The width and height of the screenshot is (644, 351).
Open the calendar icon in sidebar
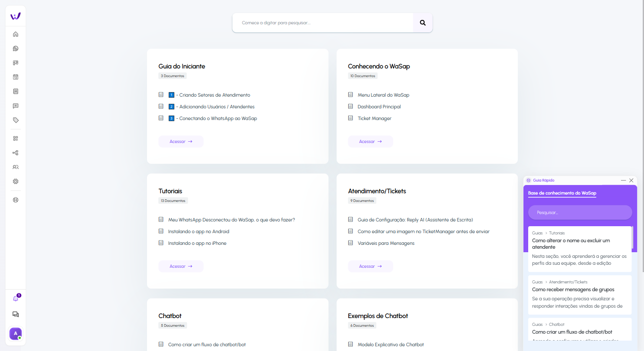pos(16,77)
